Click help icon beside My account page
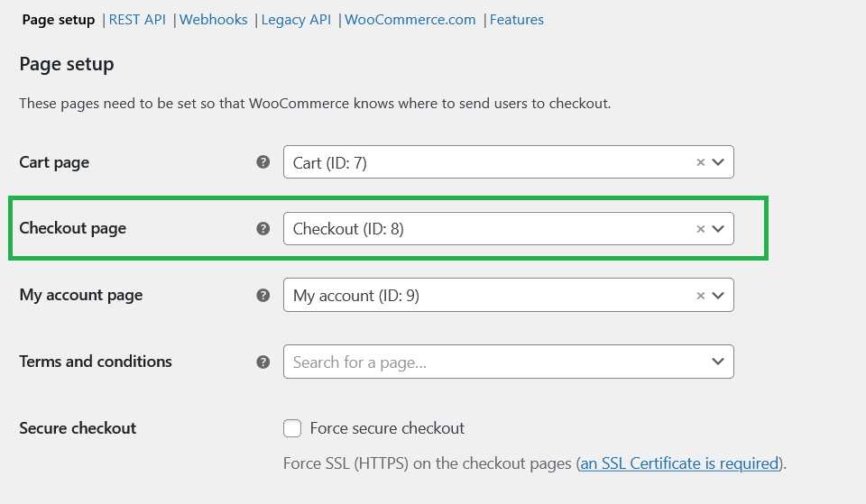 click(x=263, y=296)
